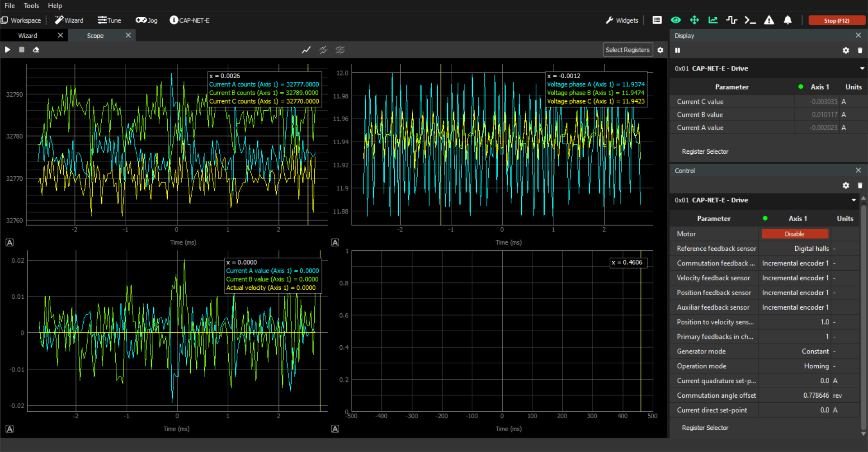Click the Control panel vertical scrollbar
Screen dimensions: 868x452
click(863, 316)
